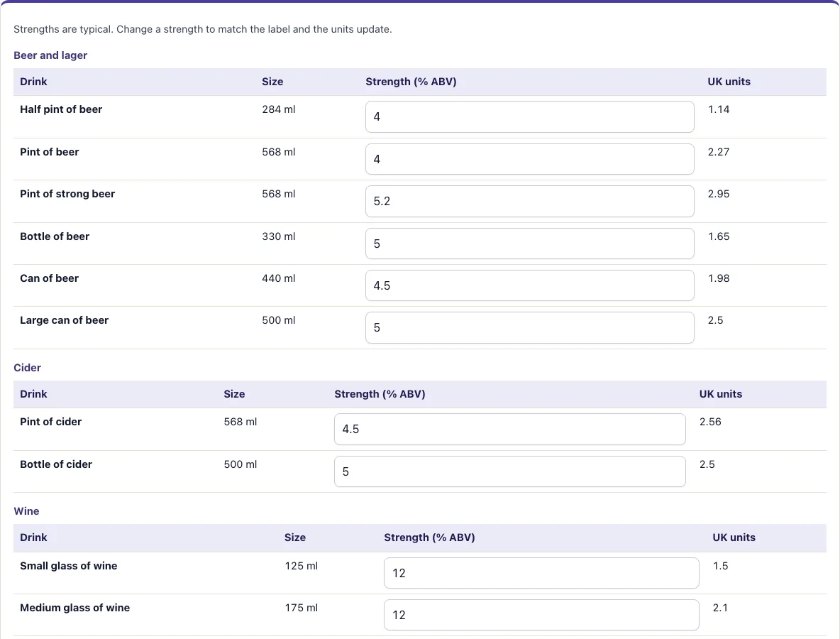Edit strength field for Half pint of beer

(530, 117)
